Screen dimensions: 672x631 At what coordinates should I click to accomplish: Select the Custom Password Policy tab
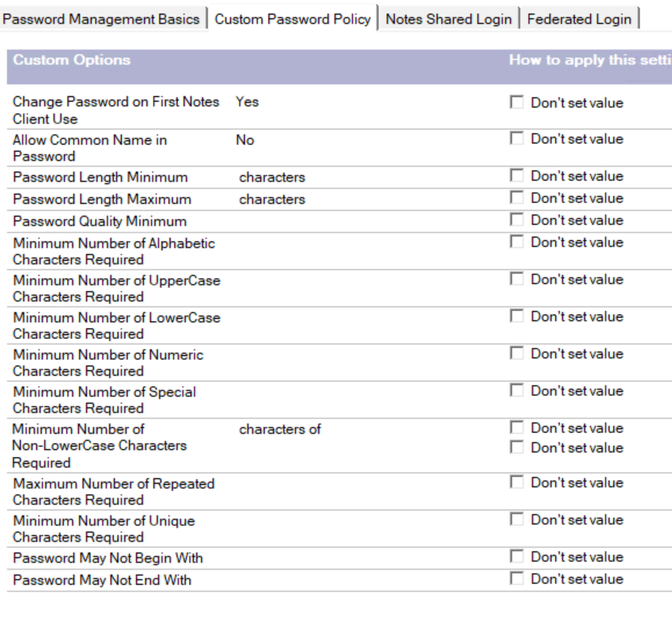[293, 19]
